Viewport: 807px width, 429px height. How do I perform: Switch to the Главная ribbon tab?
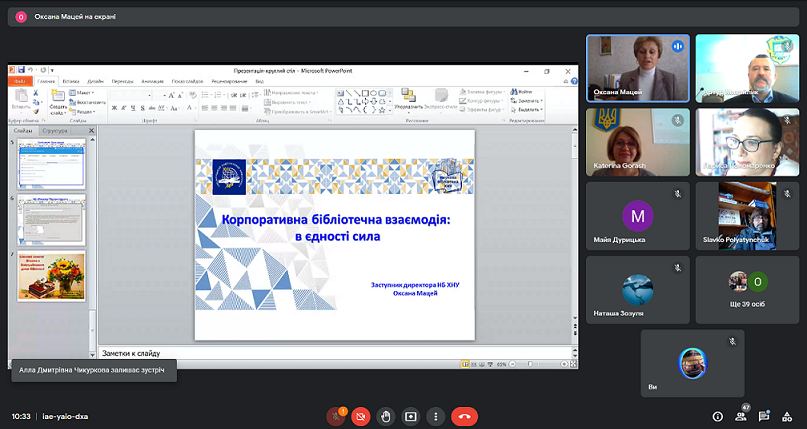tap(46, 81)
